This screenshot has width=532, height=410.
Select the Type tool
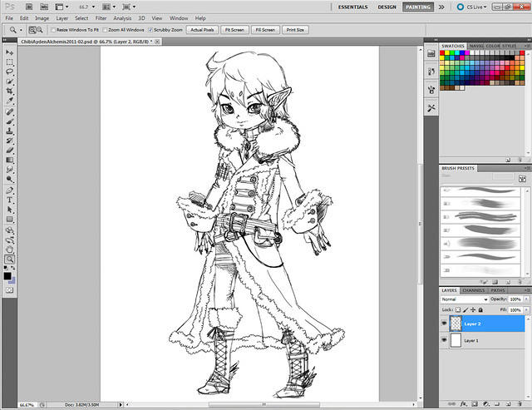[9, 200]
